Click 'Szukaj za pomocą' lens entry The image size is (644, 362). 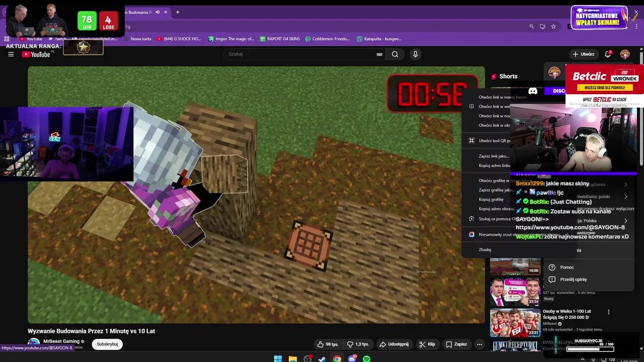[x=495, y=219]
